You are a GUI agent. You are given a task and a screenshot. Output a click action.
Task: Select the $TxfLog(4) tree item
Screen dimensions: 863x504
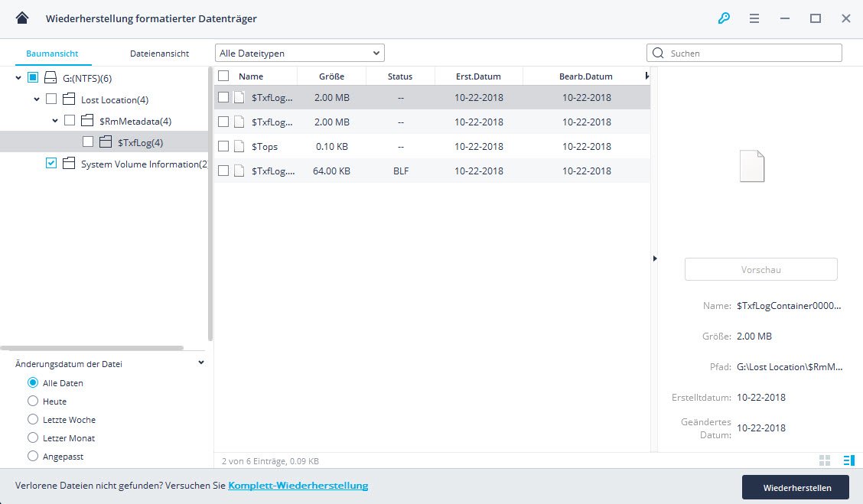(x=105, y=142)
